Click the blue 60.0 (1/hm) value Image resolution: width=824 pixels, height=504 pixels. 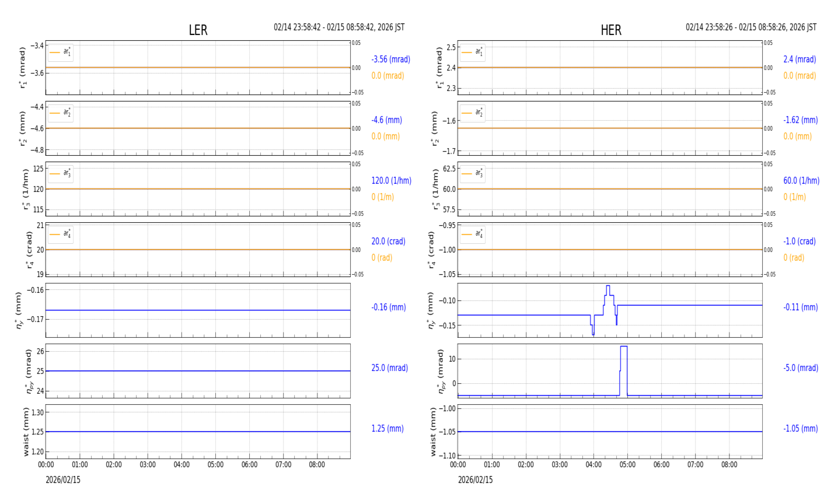[801, 181]
